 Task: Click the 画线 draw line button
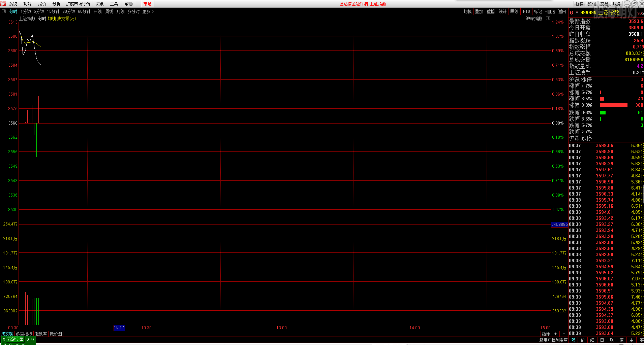click(514, 11)
